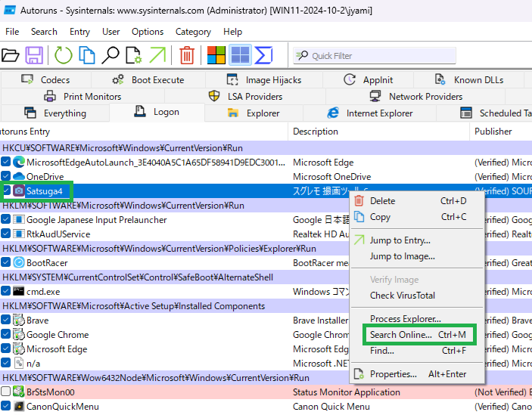Choose Copy in the context menu

(417, 217)
